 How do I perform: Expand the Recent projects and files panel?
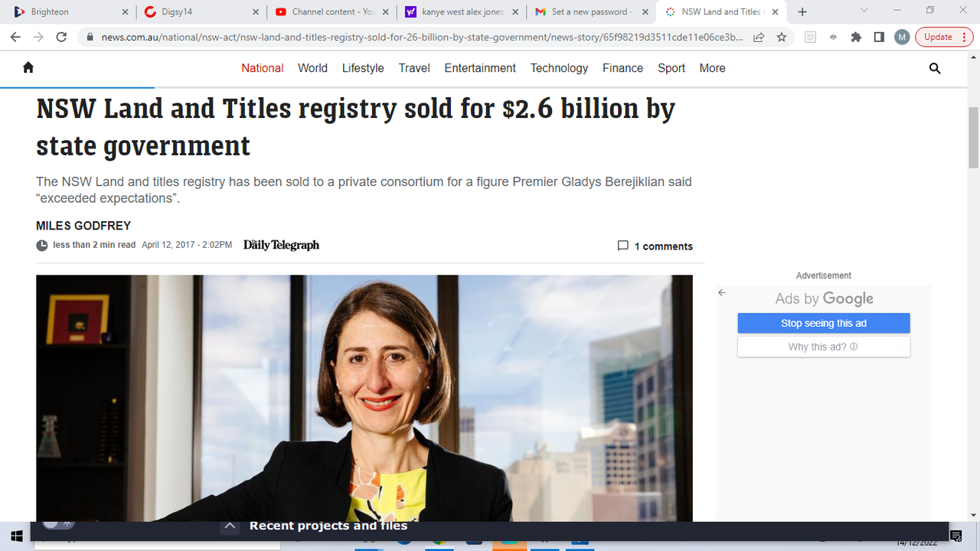(x=230, y=527)
